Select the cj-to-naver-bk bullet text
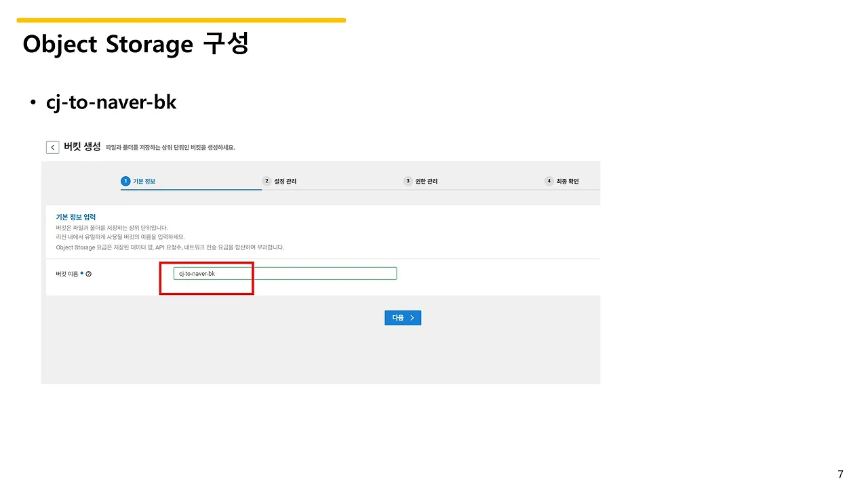 click(111, 102)
